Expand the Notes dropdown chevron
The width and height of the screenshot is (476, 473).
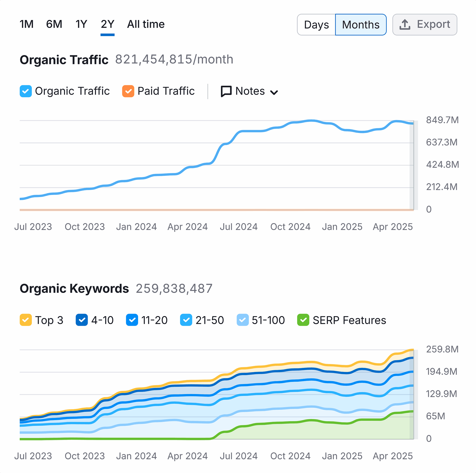coord(274,92)
